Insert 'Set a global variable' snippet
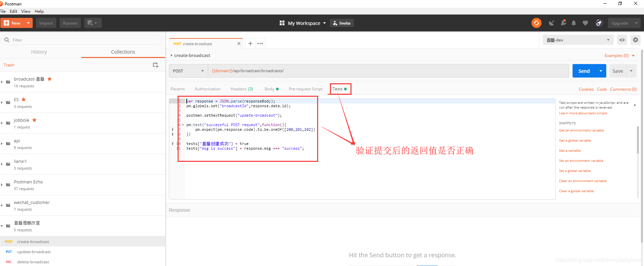The image size is (644, 266). (575, 171)
